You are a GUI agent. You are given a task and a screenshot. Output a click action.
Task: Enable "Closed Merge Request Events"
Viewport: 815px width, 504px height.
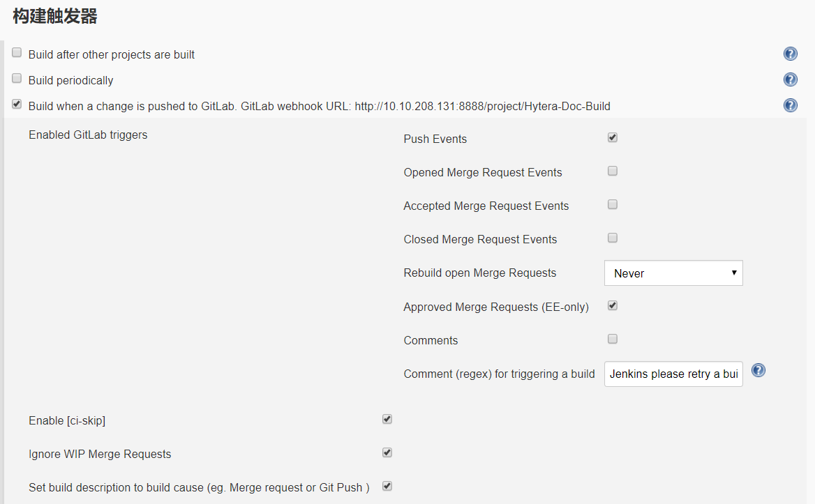click(612, 238)
